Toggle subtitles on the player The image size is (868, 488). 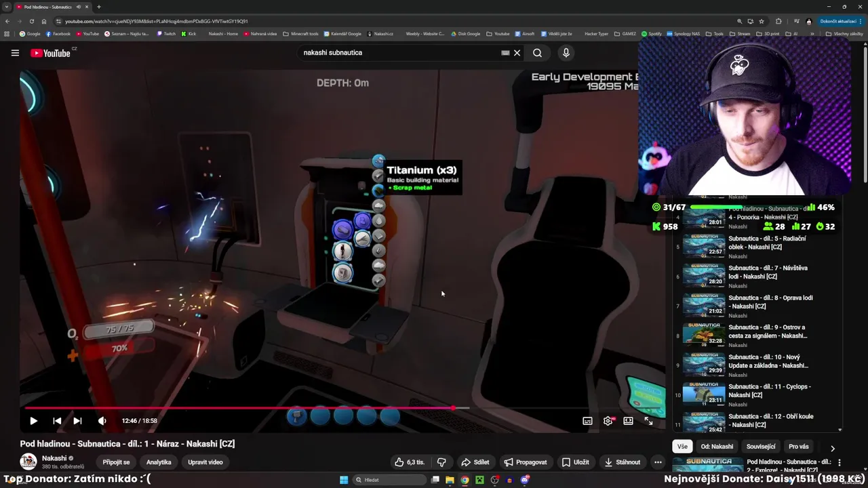(x=587, y=421)
